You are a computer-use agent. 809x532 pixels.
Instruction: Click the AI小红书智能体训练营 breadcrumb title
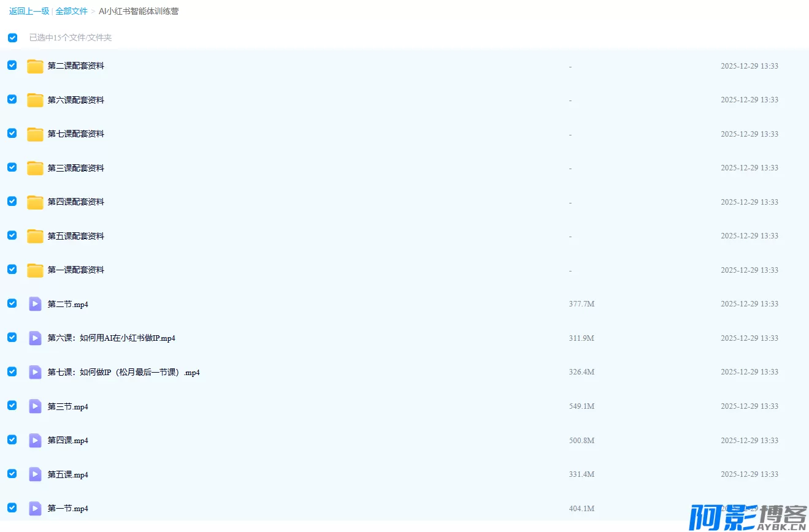click(139, 11)
